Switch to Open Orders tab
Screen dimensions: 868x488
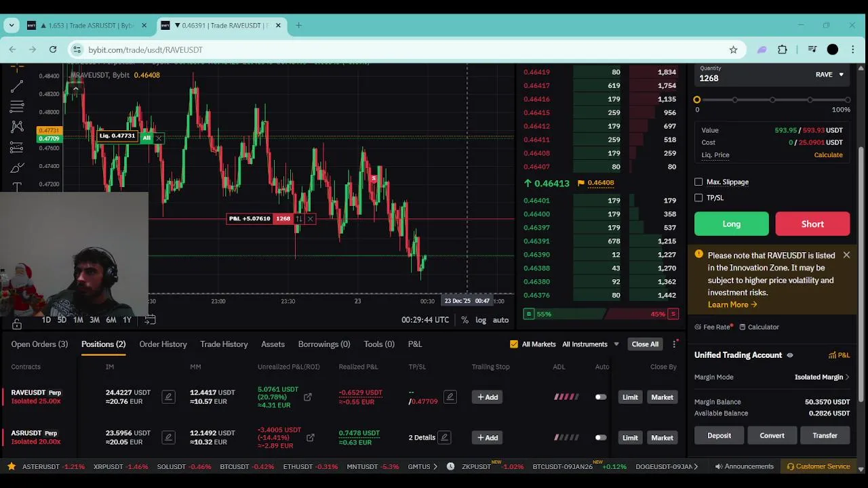(x=39, y=344)
